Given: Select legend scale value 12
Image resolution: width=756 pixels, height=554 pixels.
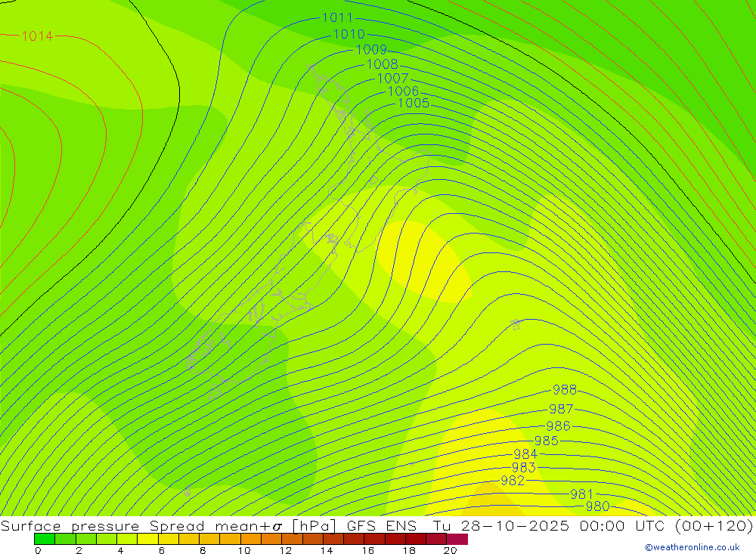Looking at the screenshot, I should tap(286, 550).
